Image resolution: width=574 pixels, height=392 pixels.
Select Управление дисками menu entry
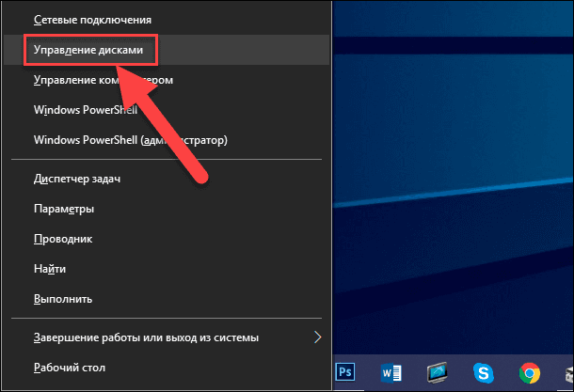pos(167,50)
